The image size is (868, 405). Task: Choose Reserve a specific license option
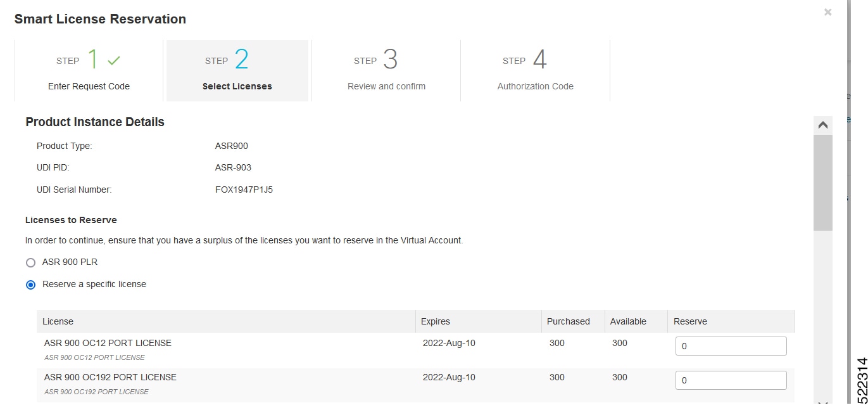coord(30,285)
